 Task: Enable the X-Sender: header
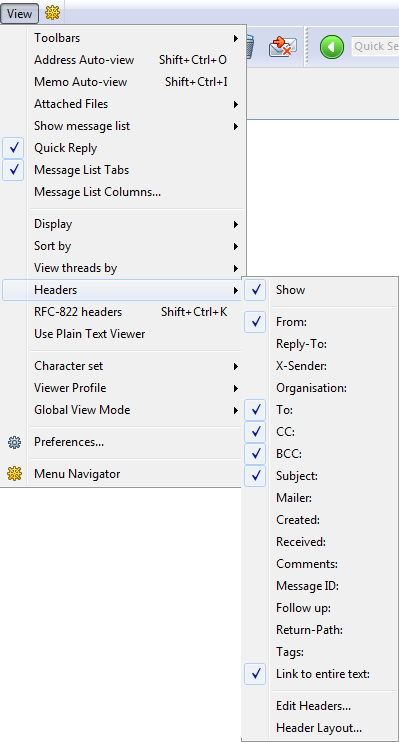[320, 366]
